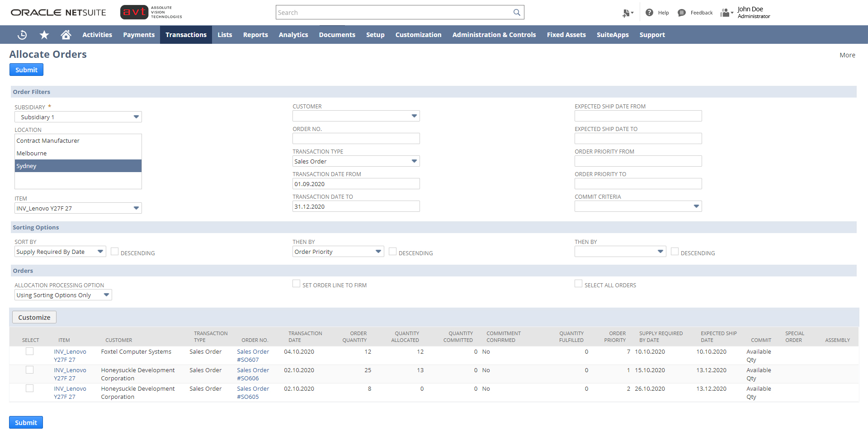Click the Submit button
This screenshot has width=868, height=444.
pos(26,70)
